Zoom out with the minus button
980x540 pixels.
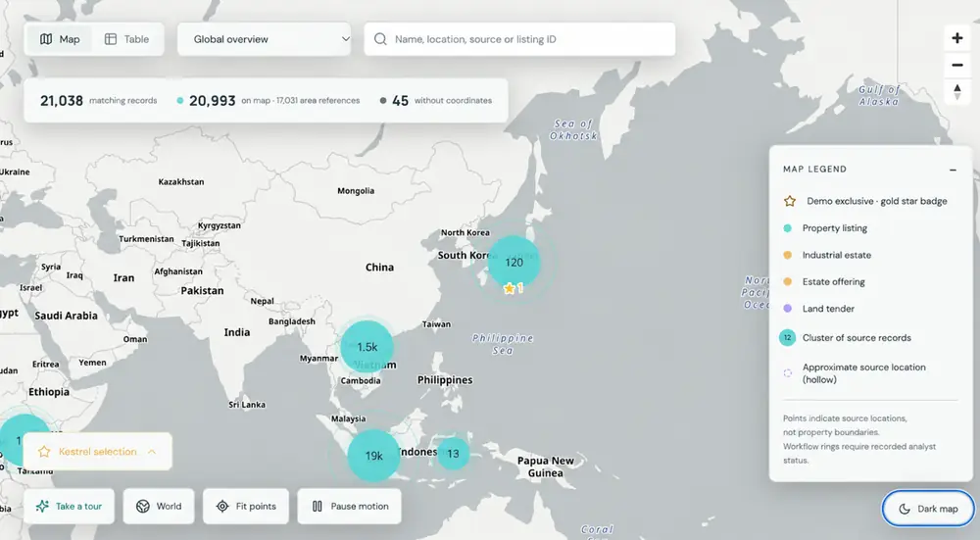click(956, 65)
